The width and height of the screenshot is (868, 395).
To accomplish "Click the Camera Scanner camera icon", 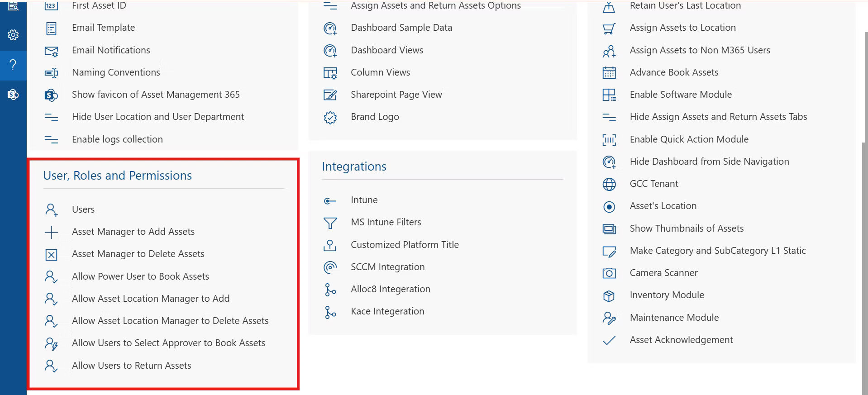I will (x=609, y=273).
